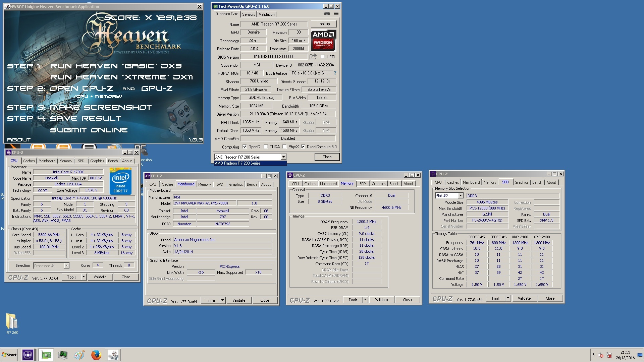This screenshot has width=644, height=362.
Task: Click the monitor graph taskbar icon
Action: 62,355
